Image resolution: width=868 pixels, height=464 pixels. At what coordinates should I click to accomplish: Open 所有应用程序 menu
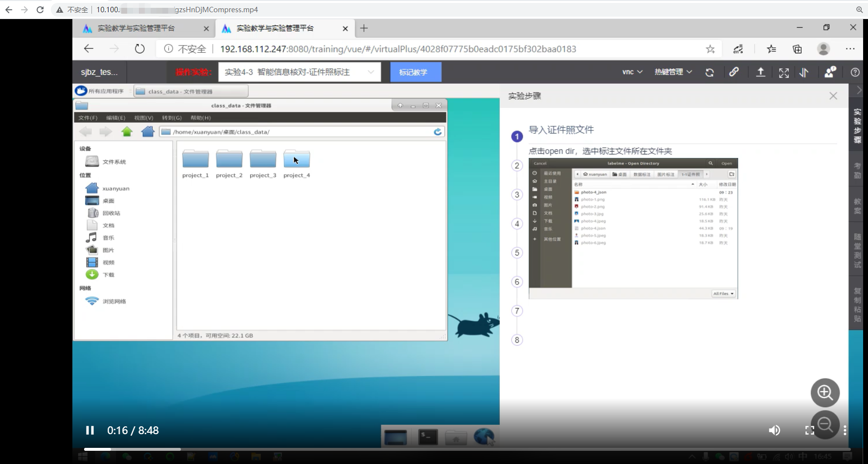click(x=100, y=91)
